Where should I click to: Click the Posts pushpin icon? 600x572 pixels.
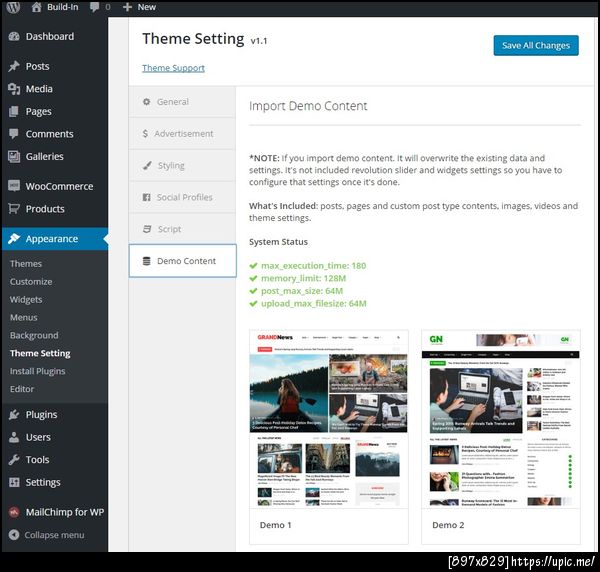(x=14, y=66)
